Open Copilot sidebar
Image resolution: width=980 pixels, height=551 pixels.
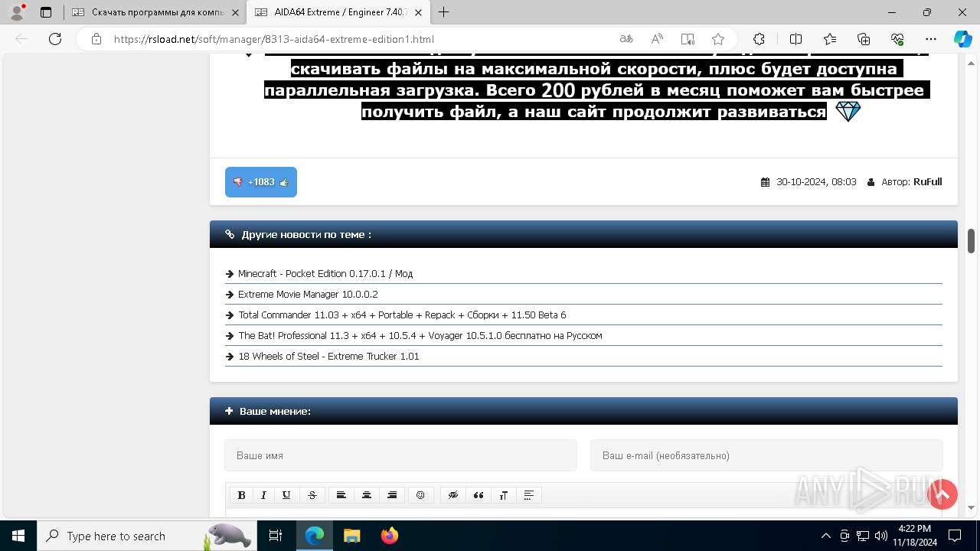(x=962, y=39)
